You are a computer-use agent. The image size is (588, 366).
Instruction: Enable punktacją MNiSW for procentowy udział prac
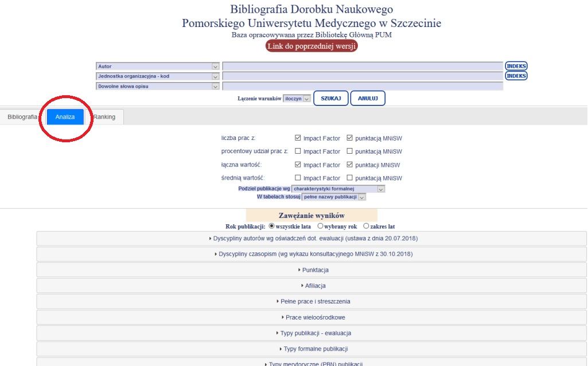[350, 151]
